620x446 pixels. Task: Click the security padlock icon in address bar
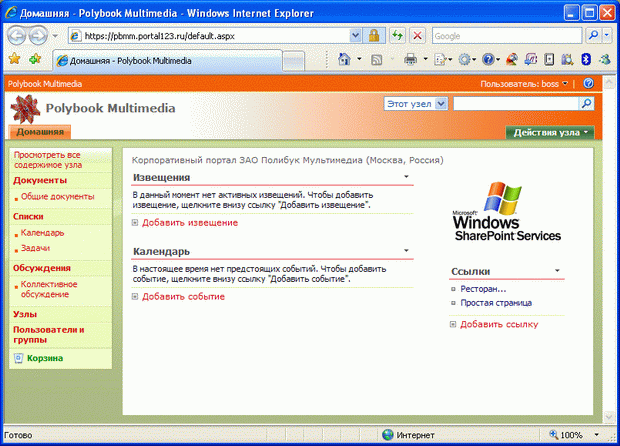click(373, 36)
